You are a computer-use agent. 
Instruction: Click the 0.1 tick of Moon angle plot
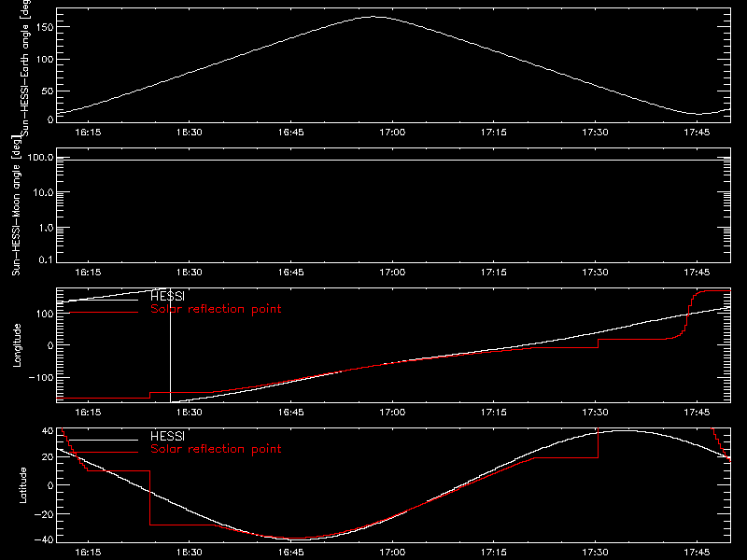click(x=46, y=259)
